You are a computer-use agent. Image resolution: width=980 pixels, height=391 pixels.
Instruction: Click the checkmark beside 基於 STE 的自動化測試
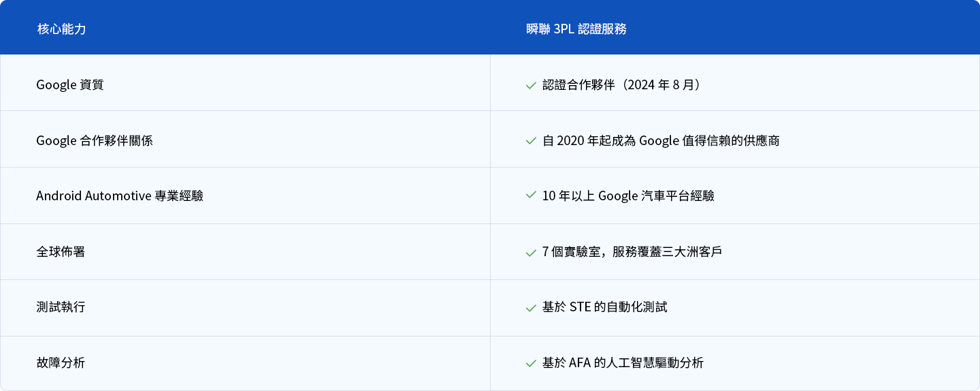tap(531, 308)
